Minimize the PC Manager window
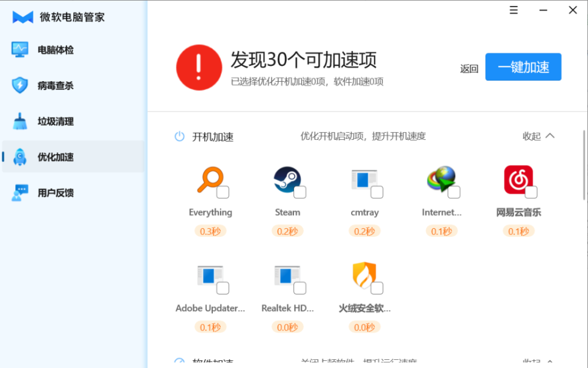588x368 pixels. click(543, 10)
